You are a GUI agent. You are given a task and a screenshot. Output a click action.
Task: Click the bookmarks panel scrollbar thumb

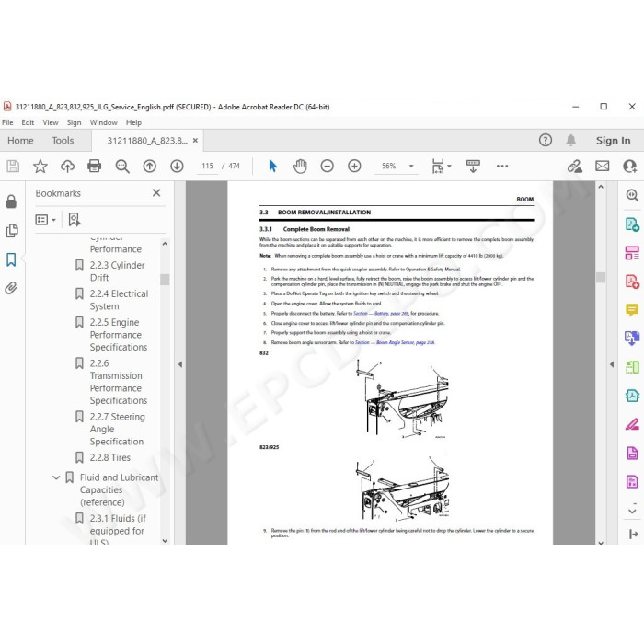click(165, 280)
